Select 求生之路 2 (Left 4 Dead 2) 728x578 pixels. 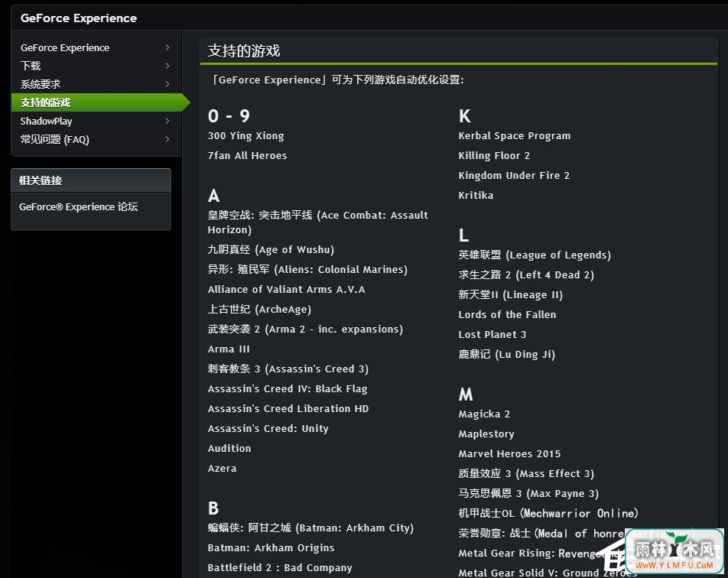click(526, 275)
